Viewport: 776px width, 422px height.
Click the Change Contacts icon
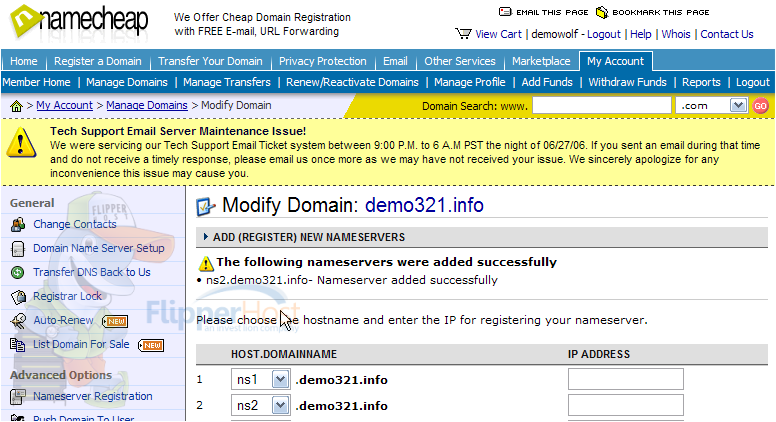tap(18, 224)
